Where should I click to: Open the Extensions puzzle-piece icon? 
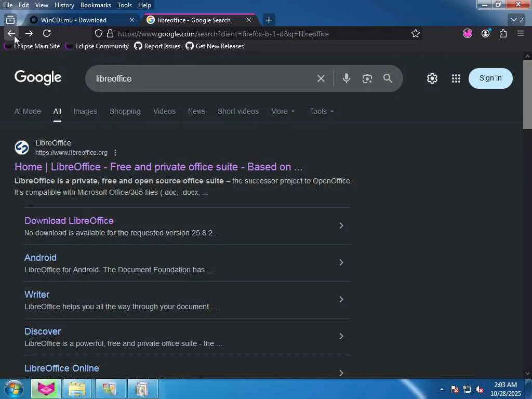click(x=503, y=33)
